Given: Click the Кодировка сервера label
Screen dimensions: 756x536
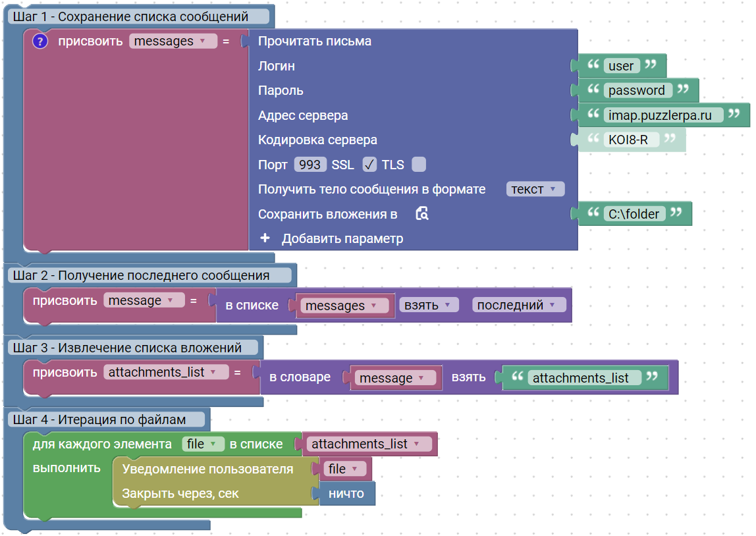Looking at the screenshot, I should (317, 140).
